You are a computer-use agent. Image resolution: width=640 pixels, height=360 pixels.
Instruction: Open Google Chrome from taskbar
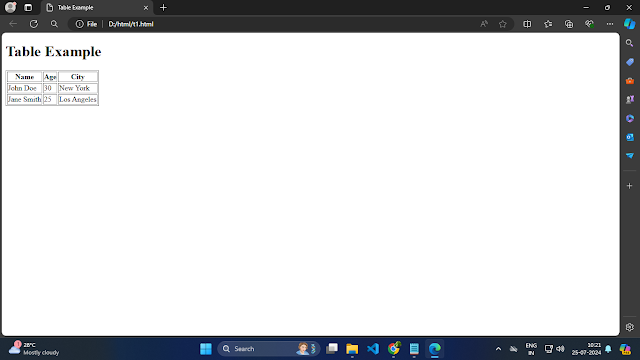[393, 349]
